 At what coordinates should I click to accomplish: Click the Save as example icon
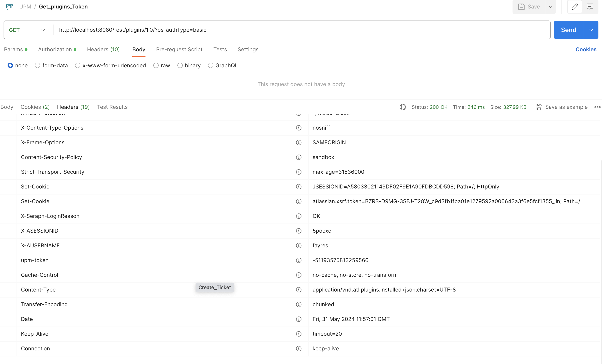(x=539, y=107)
